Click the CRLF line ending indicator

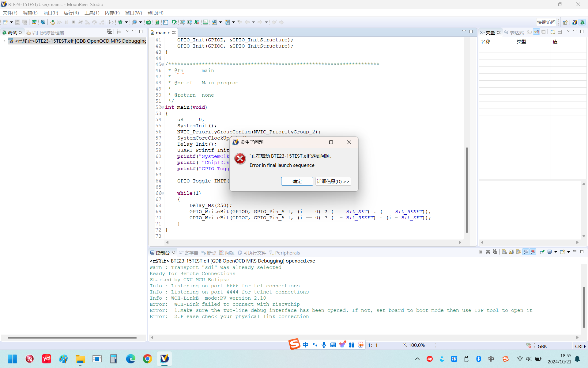(580, 346)
